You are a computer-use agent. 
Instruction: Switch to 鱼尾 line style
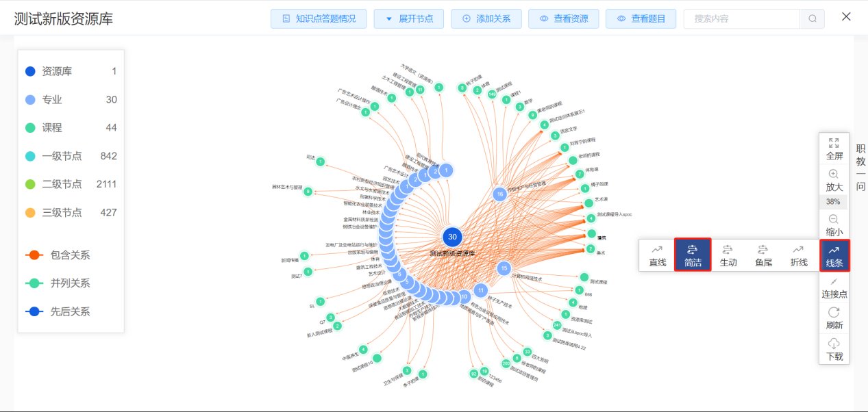tap(763, 255)
